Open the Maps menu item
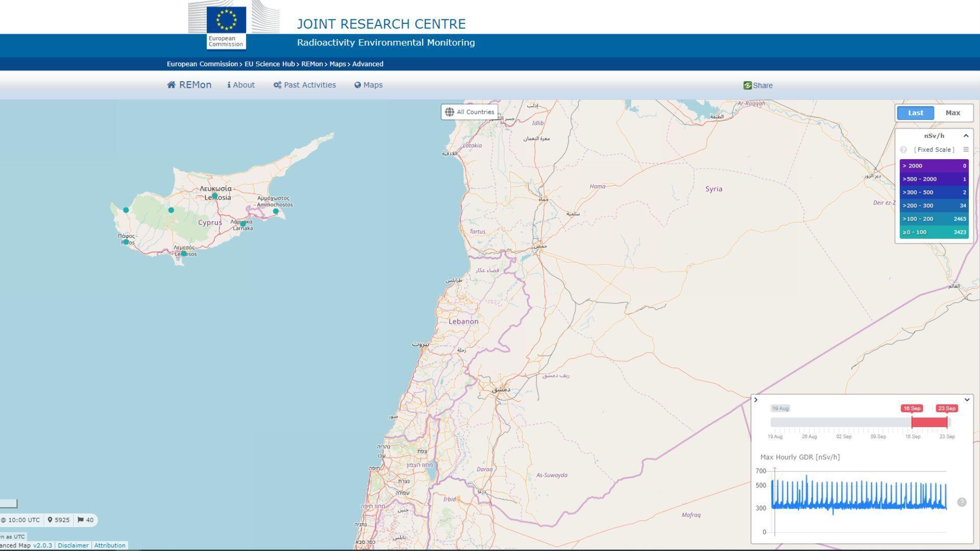Image resolution: width=980 pixels, height=551 pixels. (x=369, y=85)
